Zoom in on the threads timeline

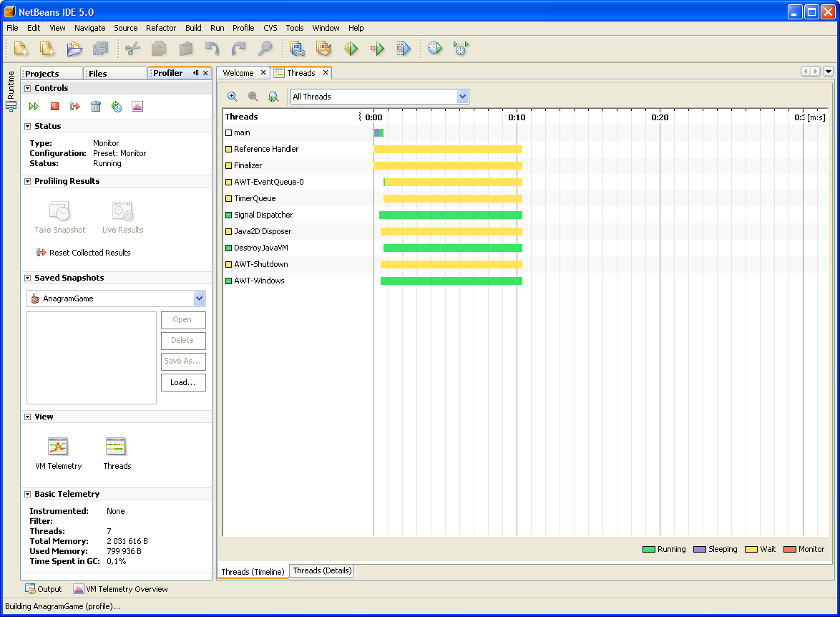(x=233, y=97)
